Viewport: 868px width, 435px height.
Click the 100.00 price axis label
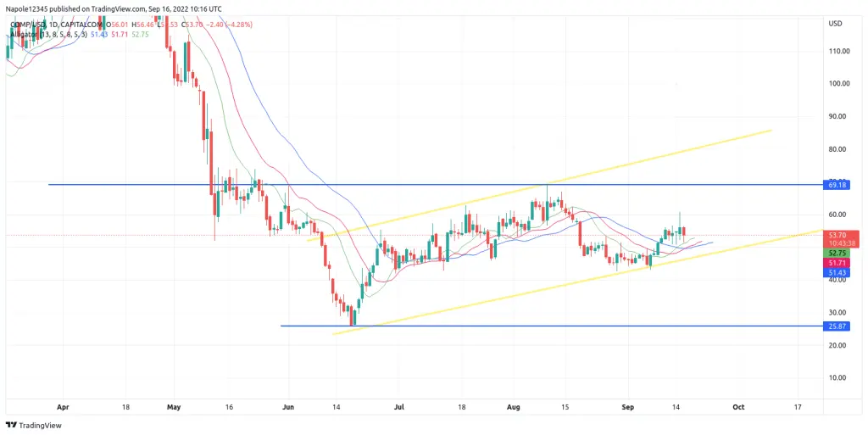[x=839, y=84]
